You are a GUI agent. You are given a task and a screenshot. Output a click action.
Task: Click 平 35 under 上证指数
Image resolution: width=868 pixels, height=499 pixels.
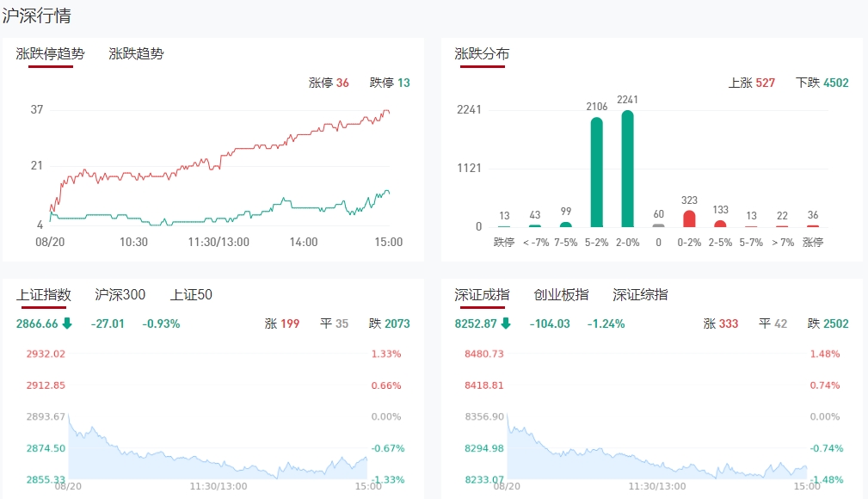pyautogui.click(x=335, y=323)
